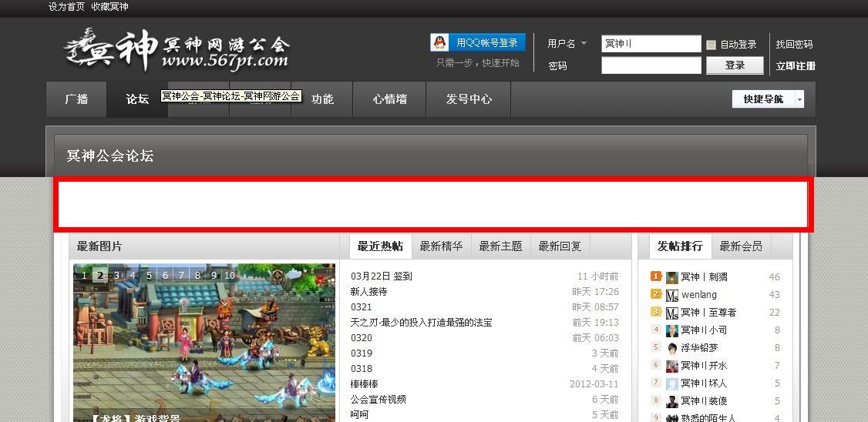
Task: Open the 功能 nav item
Action: pyautogui.click(x=322, y=99)
